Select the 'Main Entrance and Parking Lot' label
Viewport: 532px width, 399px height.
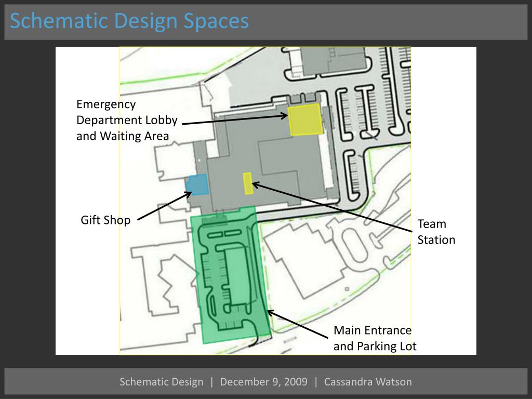(375, 338)
